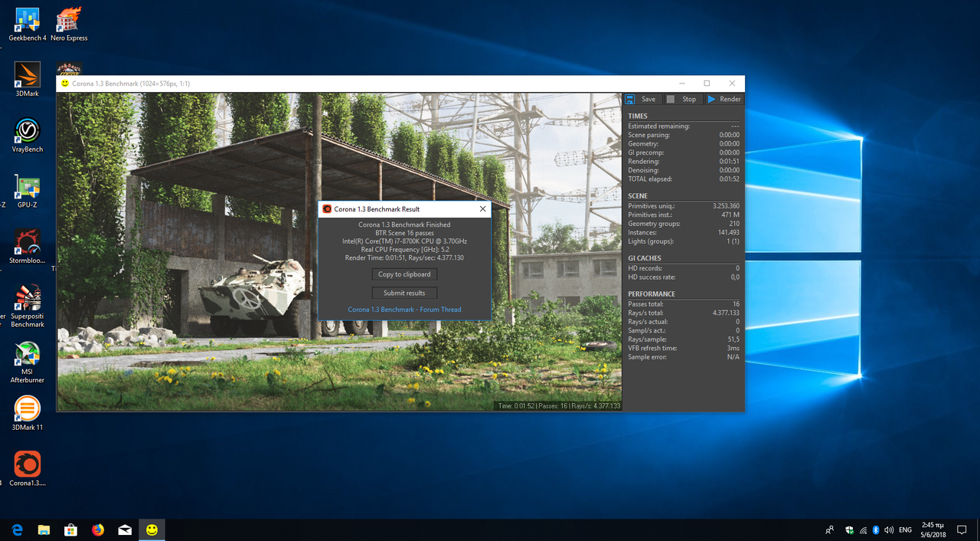980x541 pixels.
Task: Maximize the Corona 1.3 Benchmark window
Action: click(x=707, y=83)
